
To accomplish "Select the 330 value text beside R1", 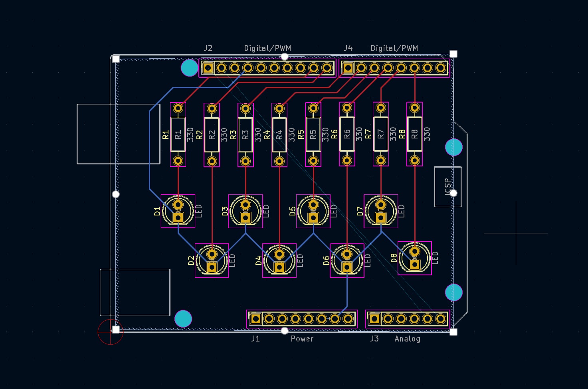I will [190, 134].
